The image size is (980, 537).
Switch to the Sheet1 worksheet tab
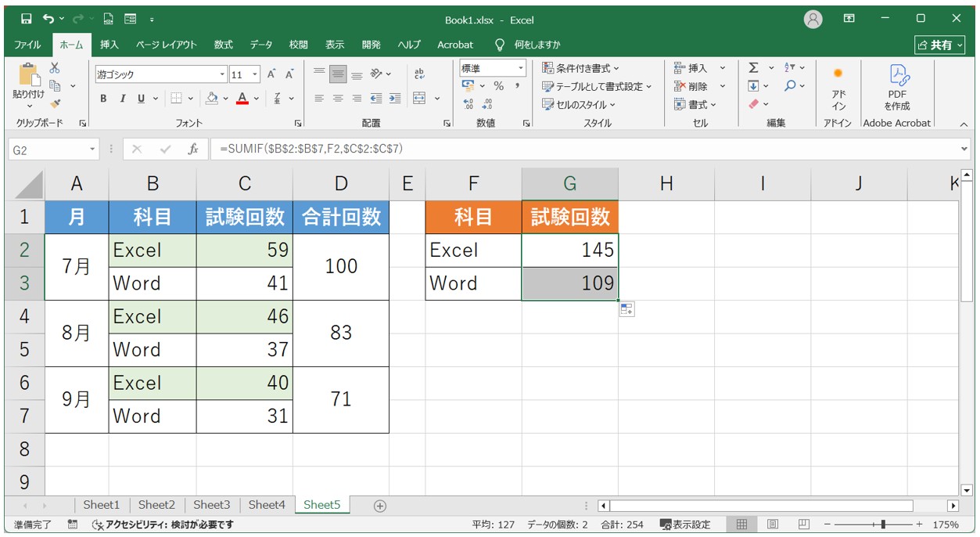click(102, 505)
